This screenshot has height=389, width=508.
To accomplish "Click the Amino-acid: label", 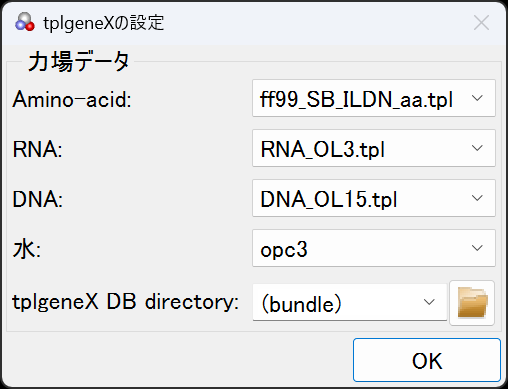I will point(72,99).
